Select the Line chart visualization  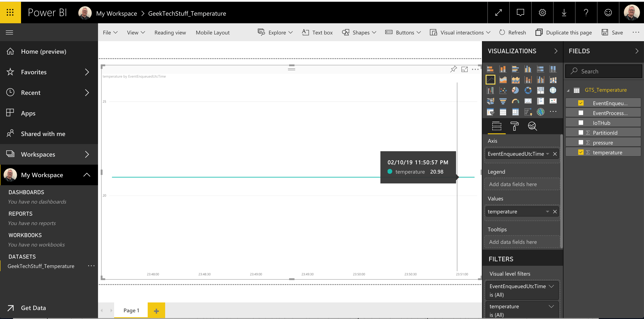point(490,79)
